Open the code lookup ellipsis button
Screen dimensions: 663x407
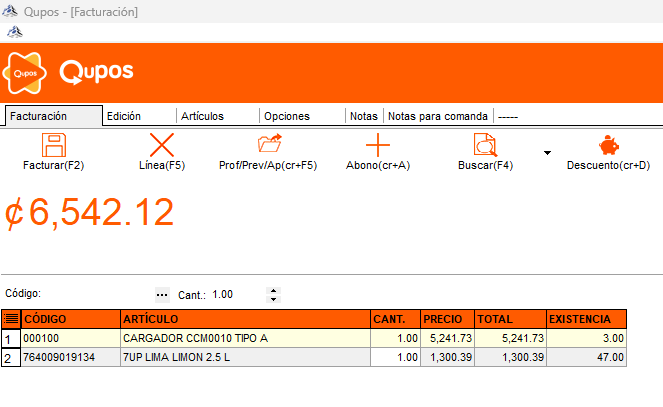click(162, 295)
